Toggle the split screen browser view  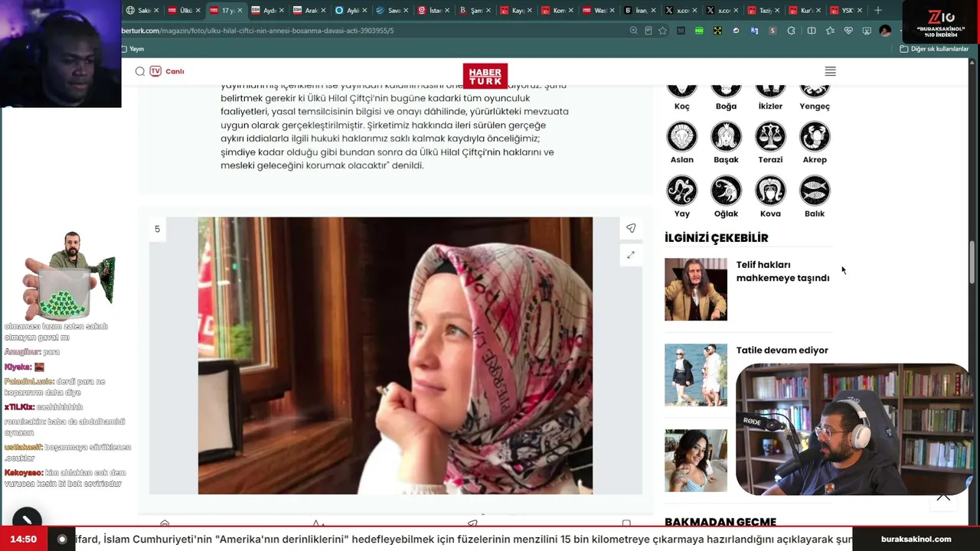[811, 31]
